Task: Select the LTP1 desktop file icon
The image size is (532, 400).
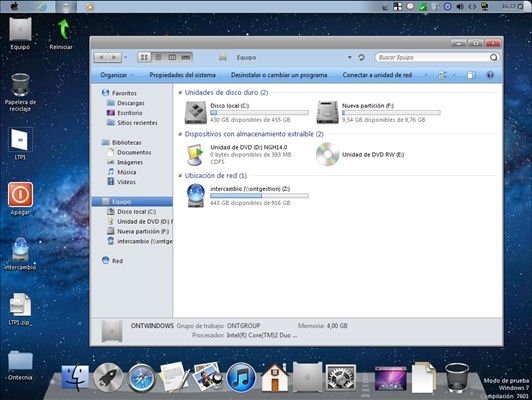Action: 20,144
